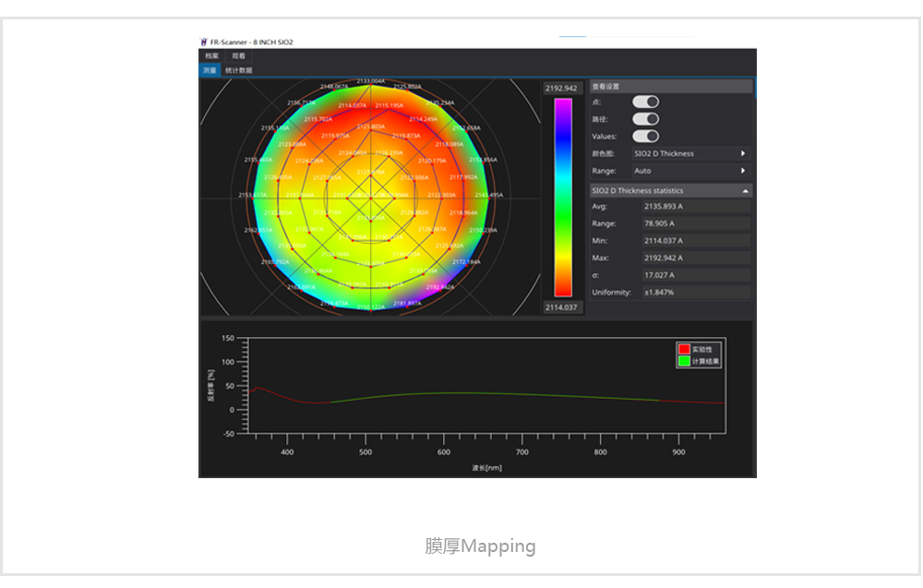Viewport: 923px width, 588px height.
Task: Open the Range Auto dropdown
Action: pyautogui.click(x=690, y=171)
